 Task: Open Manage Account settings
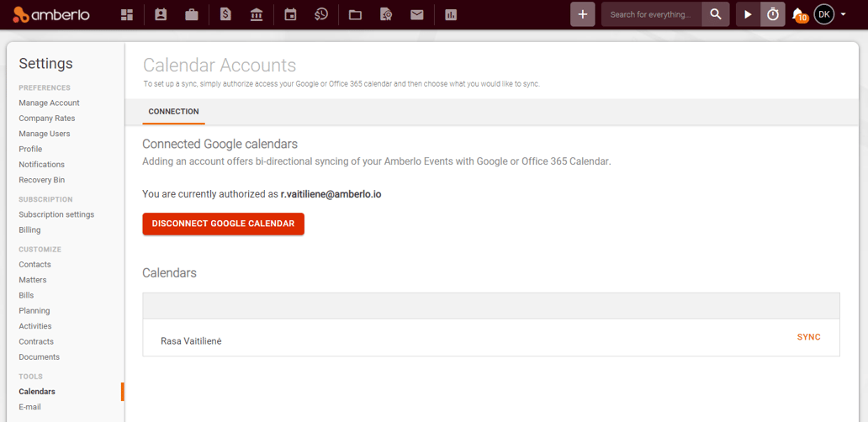click(50, 103)
